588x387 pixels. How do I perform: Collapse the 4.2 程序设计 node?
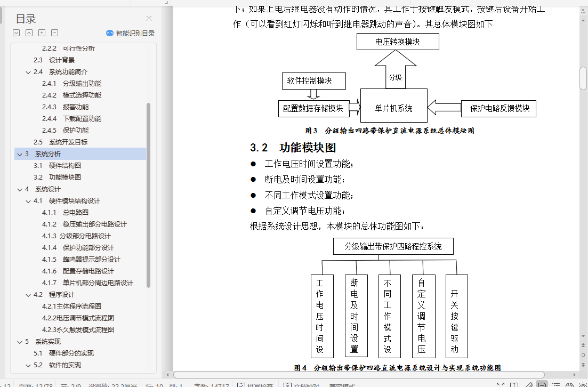(x=28, y=295)
